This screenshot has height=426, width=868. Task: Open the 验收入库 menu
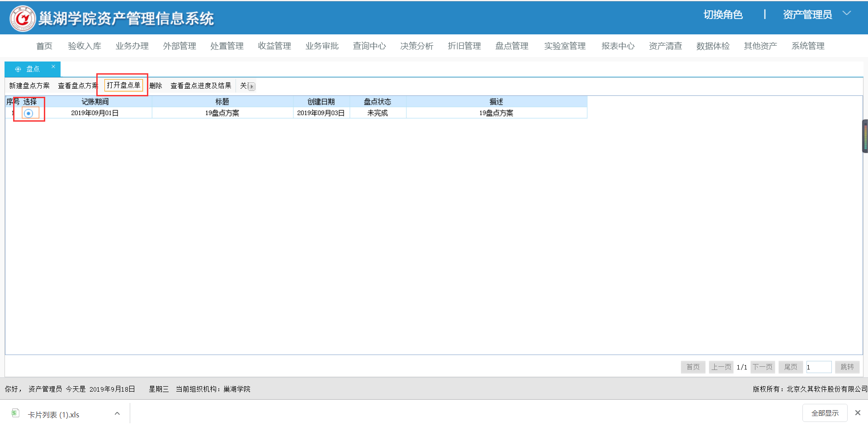click(x=85, y=46)
